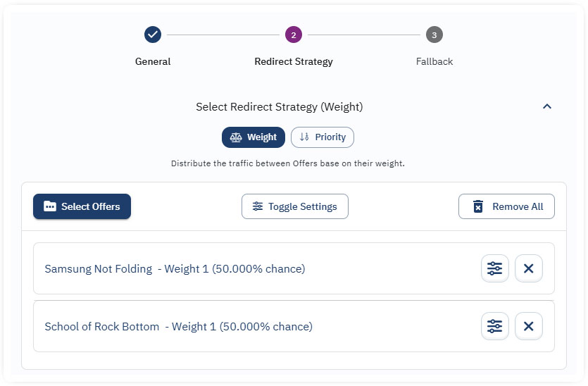Click the trash icon in Remove All
The width and height of the screenshot is (588, 386).
[x=478, y=206]
